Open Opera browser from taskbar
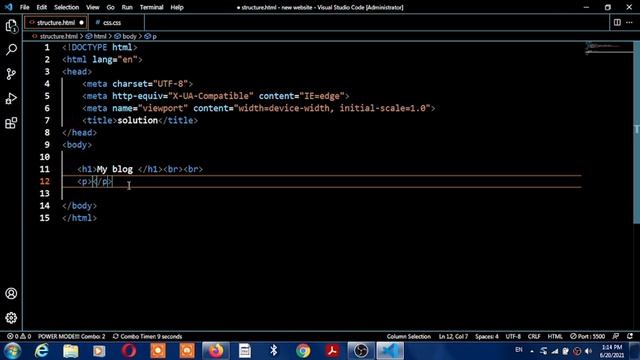Screen dimensions: 640x360 point(129,351)
